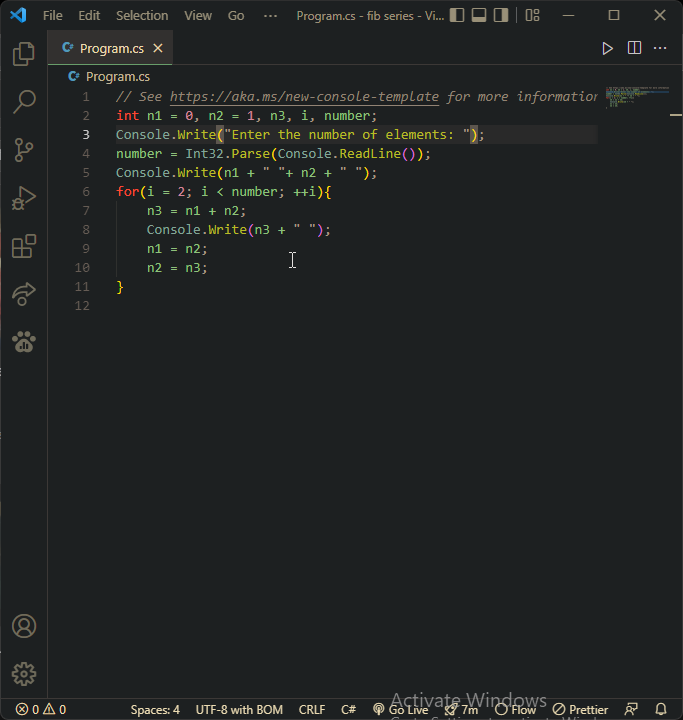Open the Edit menu

[89, 16]
